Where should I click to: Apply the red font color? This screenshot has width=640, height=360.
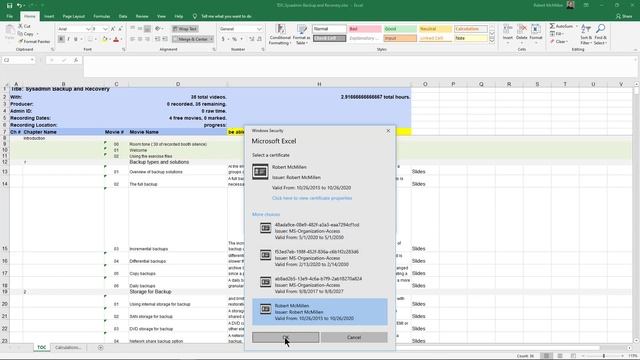(x=116, y=39)
